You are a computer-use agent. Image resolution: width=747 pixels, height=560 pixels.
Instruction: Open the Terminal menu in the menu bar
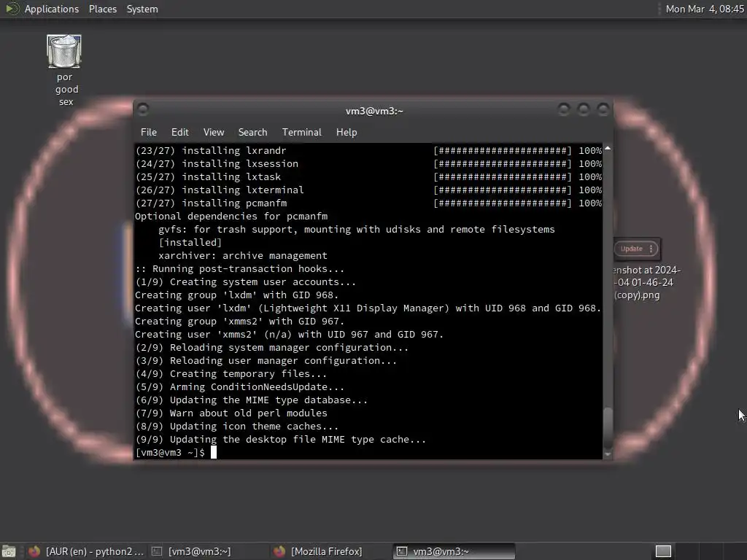coord(301,133)
